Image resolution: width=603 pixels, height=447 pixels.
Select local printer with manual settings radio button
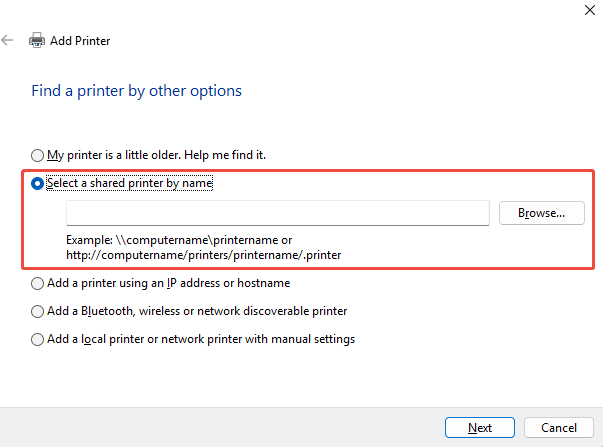click(x=38, y=339)
